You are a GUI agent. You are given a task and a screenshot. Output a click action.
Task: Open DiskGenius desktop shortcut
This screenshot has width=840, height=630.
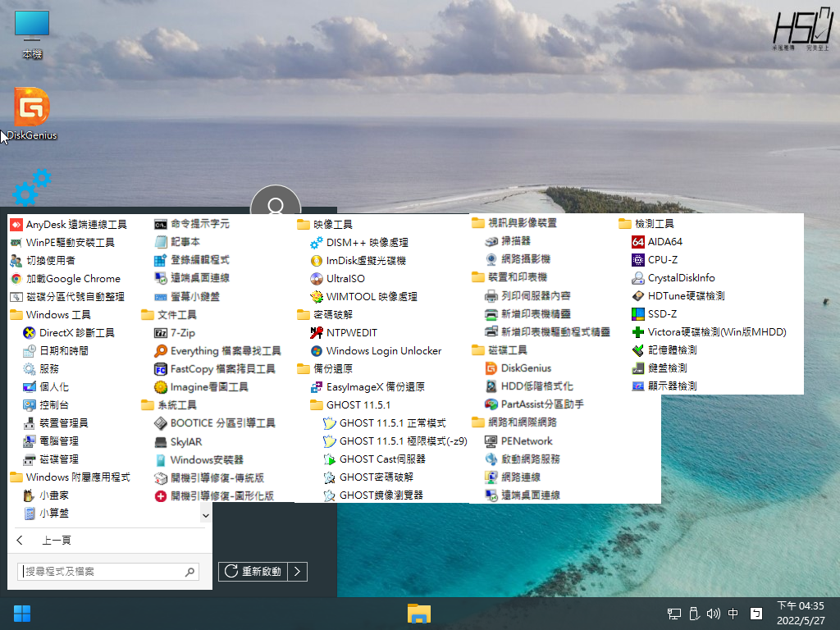click(32, 114)
